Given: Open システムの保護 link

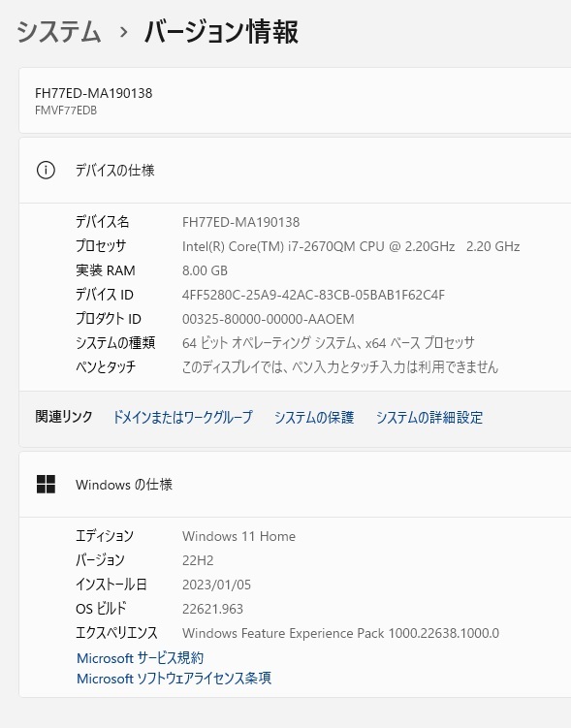Looking at the screenshot, I should (x=314, y=417).
